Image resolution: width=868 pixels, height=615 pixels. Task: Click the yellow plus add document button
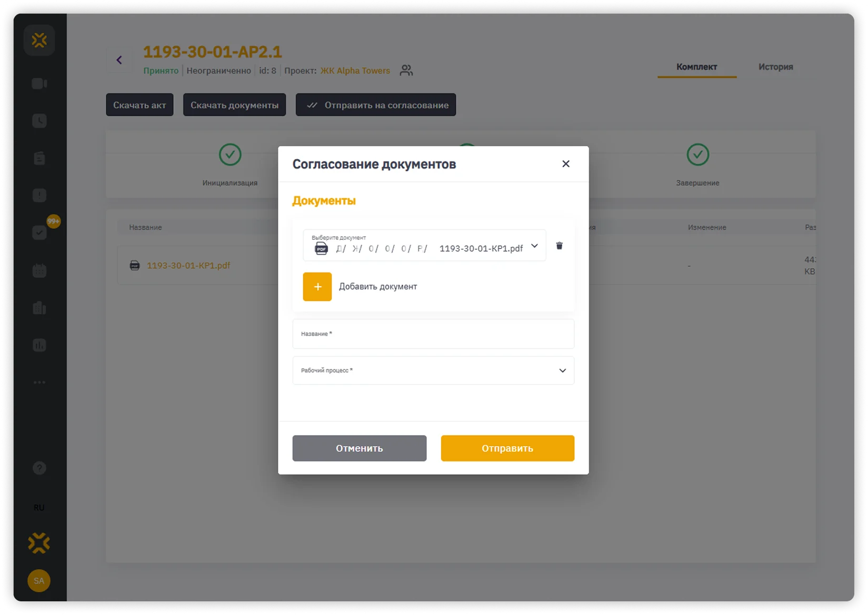(x=317, y=287)
